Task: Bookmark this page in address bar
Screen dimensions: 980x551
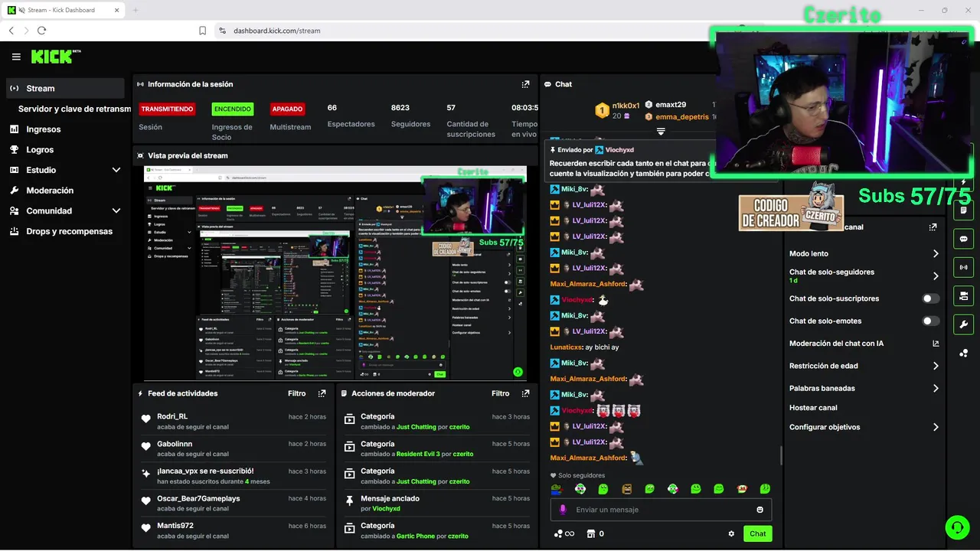Action: (x=203, y=31)
